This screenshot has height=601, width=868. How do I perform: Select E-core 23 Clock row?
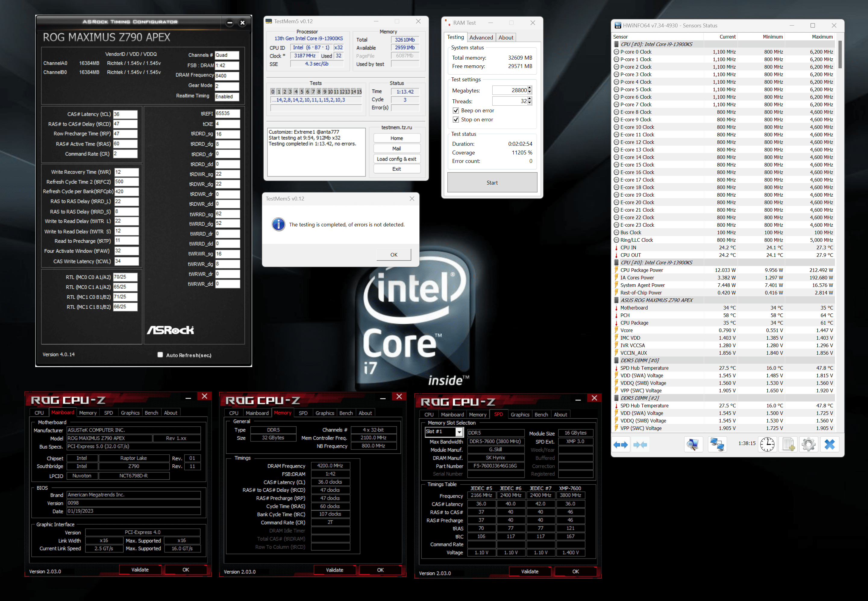coord(723,225)
